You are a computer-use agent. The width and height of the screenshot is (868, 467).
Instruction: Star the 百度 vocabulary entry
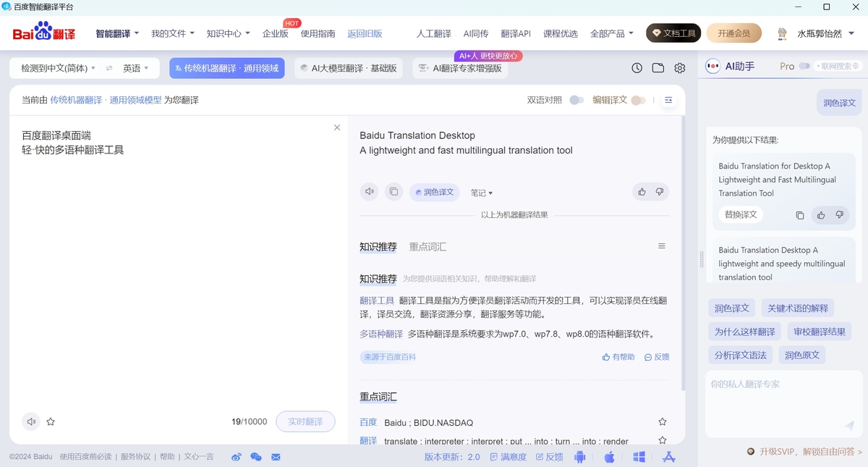662,421
